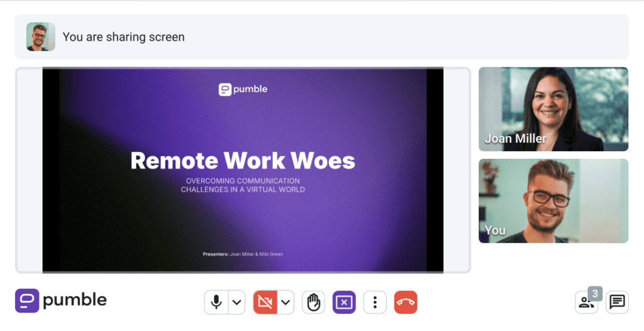Click the "You are sharing screen" notice
The width and height of the screenshot is (644, 331).
tap(124, 37)
